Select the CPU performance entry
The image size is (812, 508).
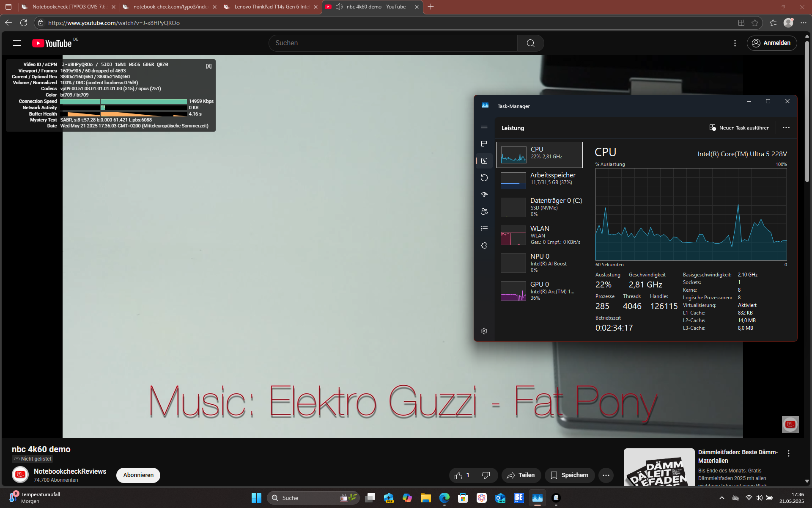tap(539, 155)
